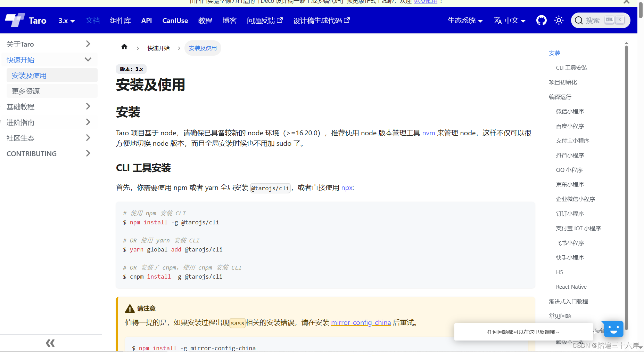Open the feedback chat robot icon
644x352 pixels.
pos(614,329)
